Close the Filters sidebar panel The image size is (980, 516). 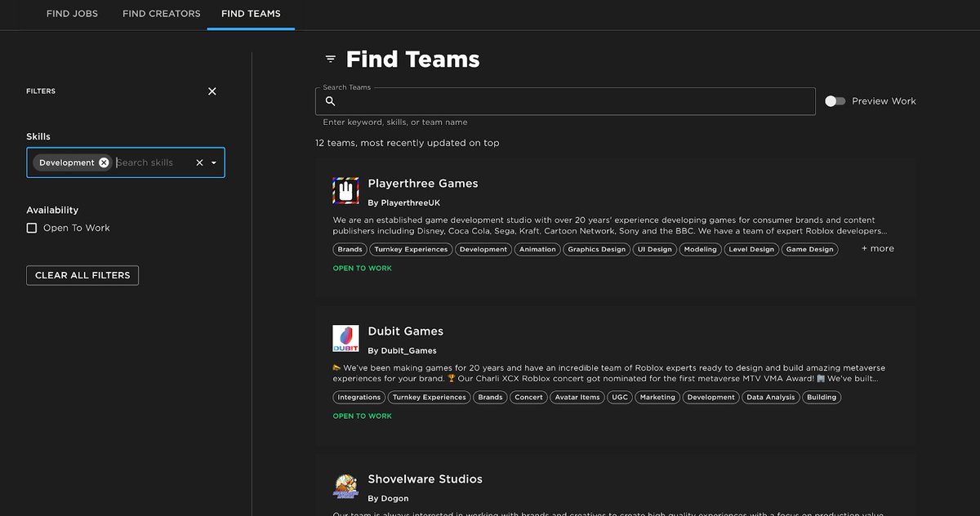coord(212,91)
